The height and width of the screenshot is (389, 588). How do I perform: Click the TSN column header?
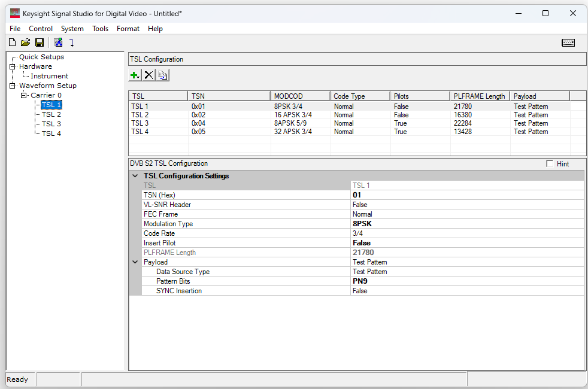[229, 96]
